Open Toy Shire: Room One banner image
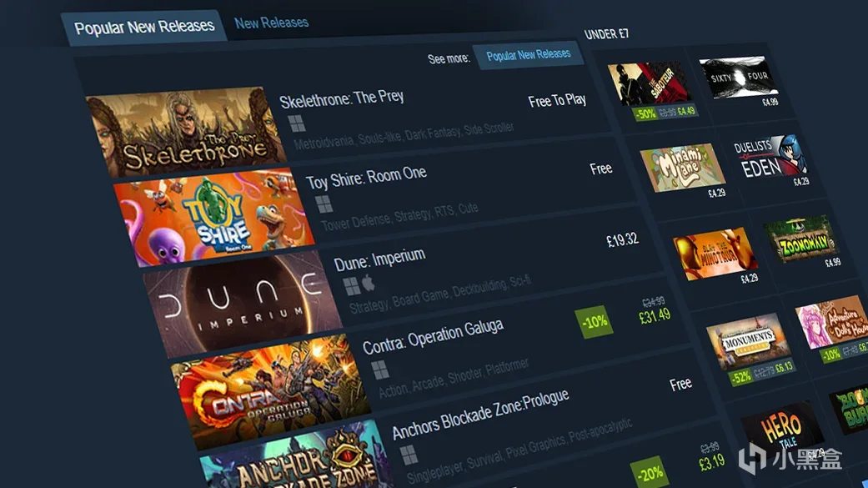 click(215, 215)
